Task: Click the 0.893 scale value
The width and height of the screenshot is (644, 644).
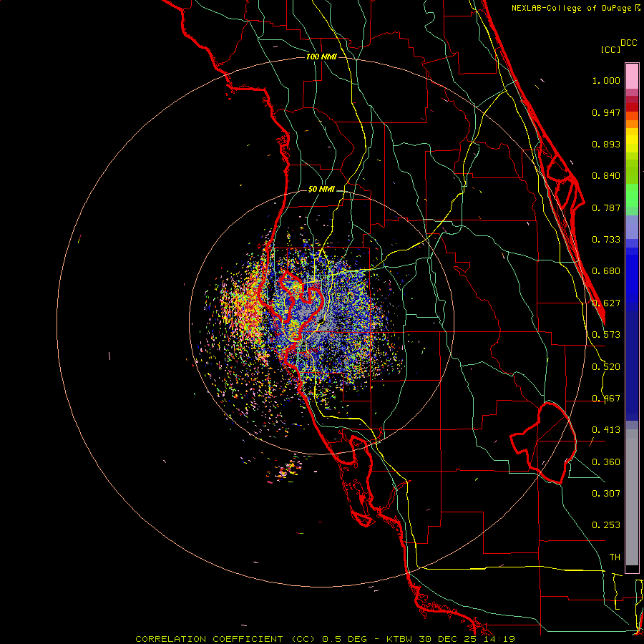Action: [x=606, y=144]
